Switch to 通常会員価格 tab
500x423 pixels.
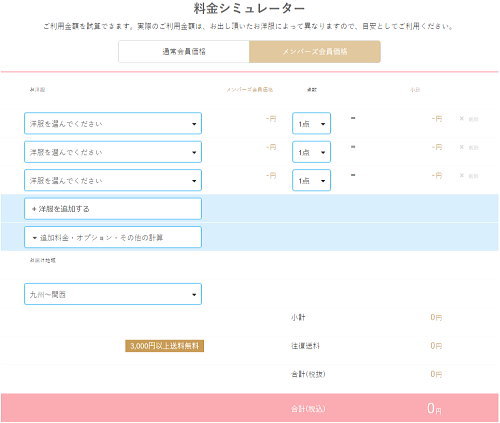pos(184,52)
